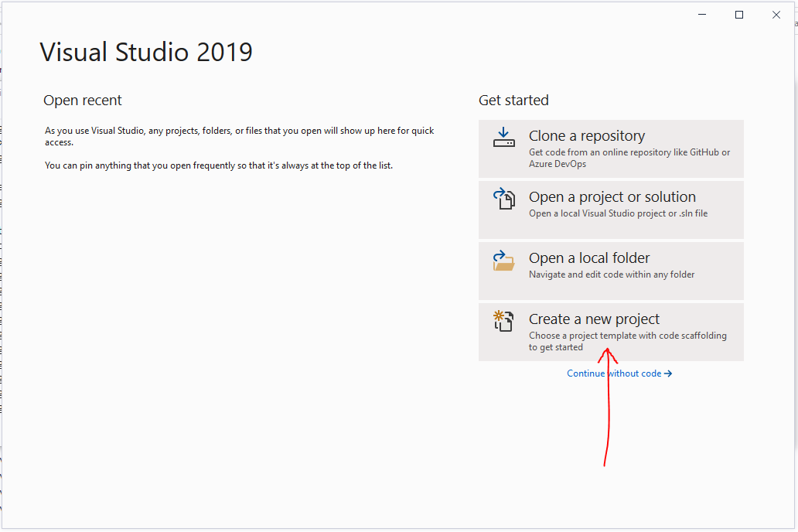Choose the Create a new project heading

(x=594, y=319)
